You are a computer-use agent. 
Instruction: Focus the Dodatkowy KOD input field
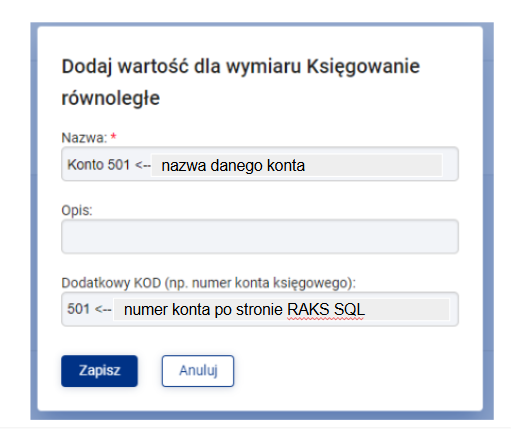(260, 309)
